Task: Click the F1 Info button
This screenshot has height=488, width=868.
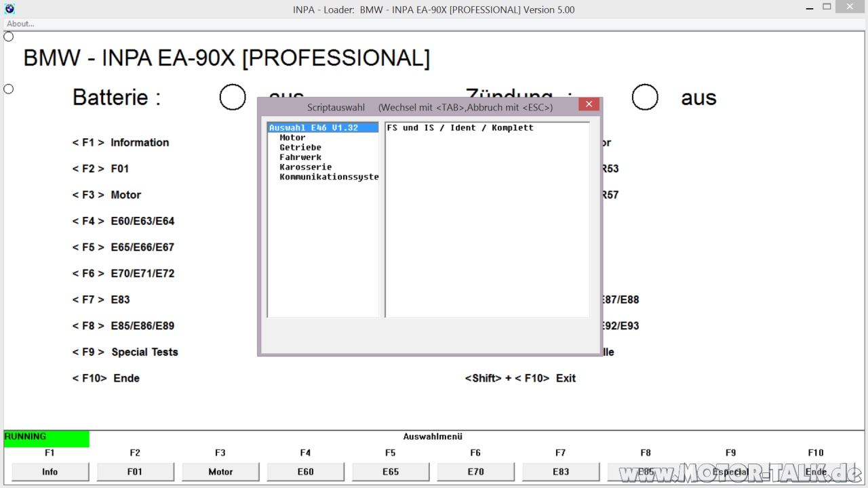Action: (x=50, y=472)
